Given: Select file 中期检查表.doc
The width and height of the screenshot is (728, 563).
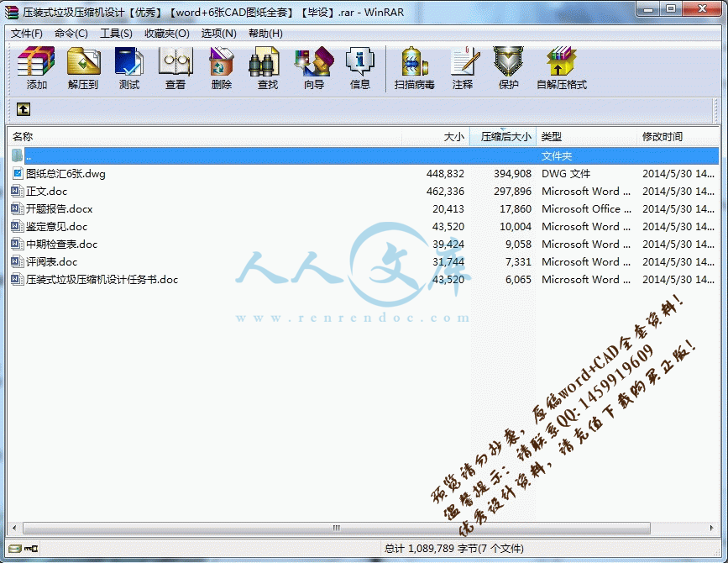Looking at the screenshot, I should [61, 245].
